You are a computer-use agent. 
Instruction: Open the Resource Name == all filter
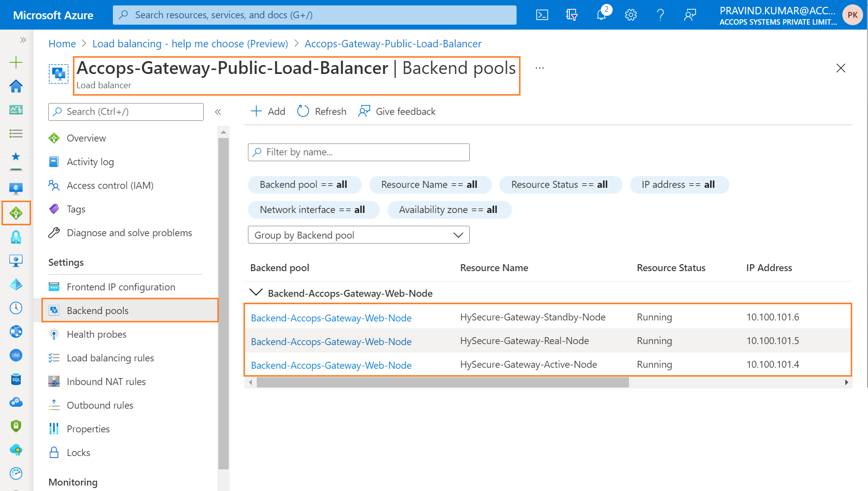click(x=430, y=185)
